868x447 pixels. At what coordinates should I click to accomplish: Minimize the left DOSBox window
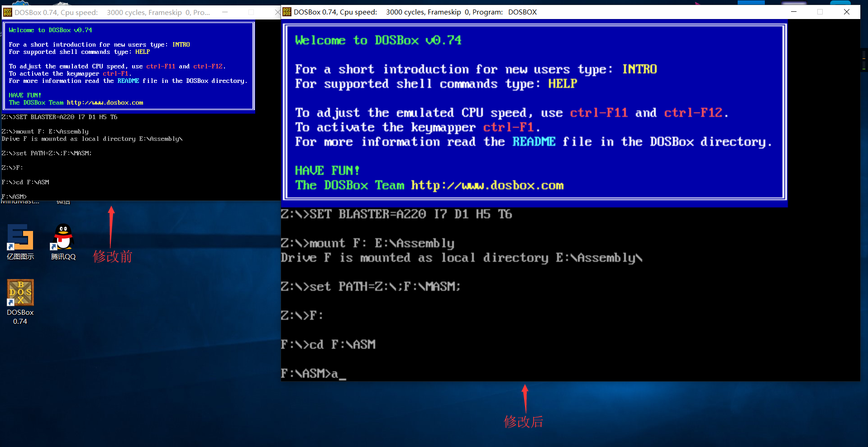coord(225,12)
